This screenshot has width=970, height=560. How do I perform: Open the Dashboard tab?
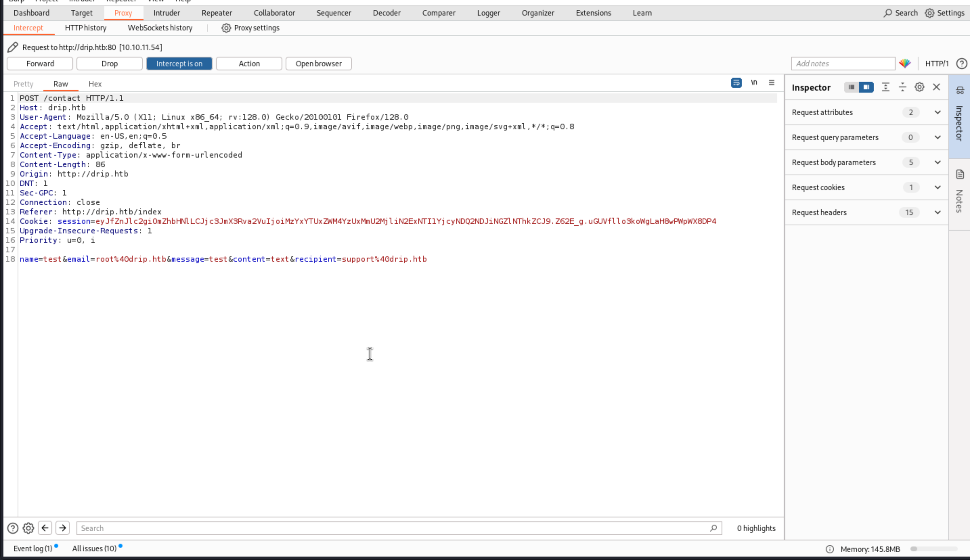[31, 13]
